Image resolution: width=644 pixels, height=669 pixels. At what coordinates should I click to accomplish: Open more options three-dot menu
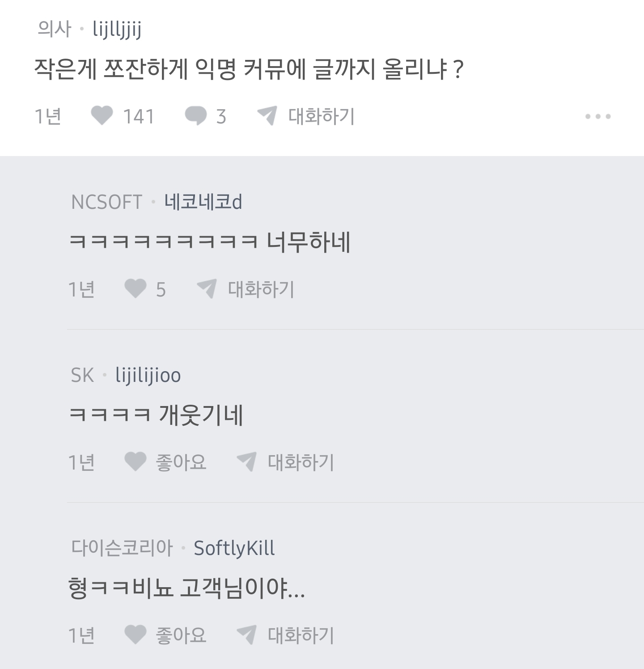[x=598, y=117]
